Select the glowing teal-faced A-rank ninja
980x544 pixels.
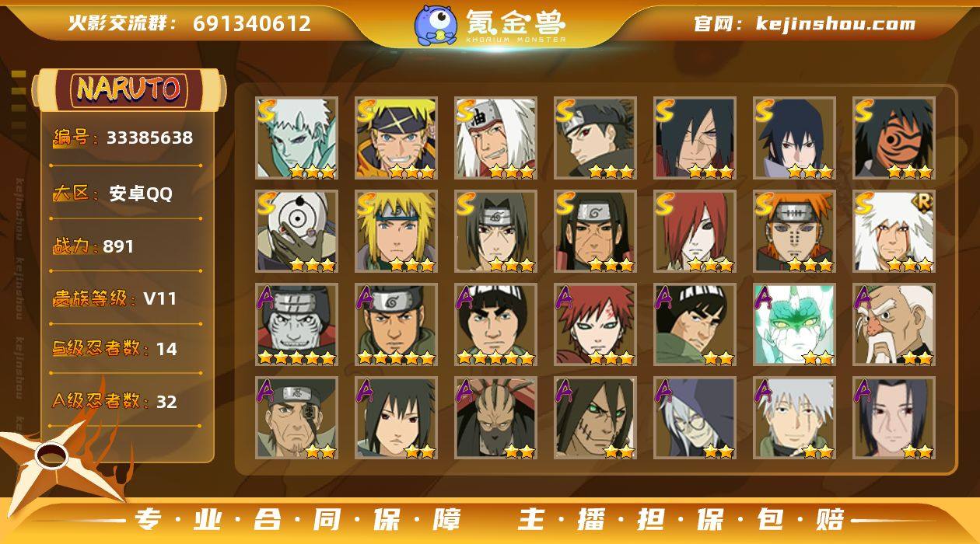coord(795,325)
